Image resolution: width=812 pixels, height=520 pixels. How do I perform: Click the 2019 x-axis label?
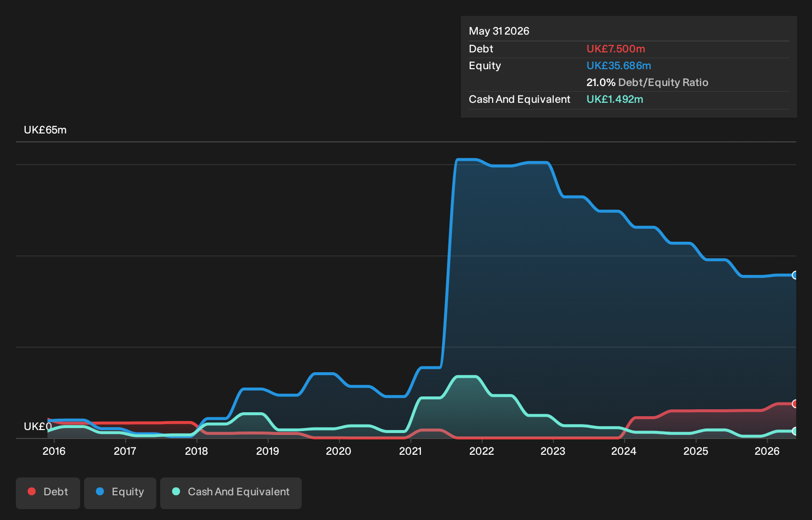(x=268, y=451)
